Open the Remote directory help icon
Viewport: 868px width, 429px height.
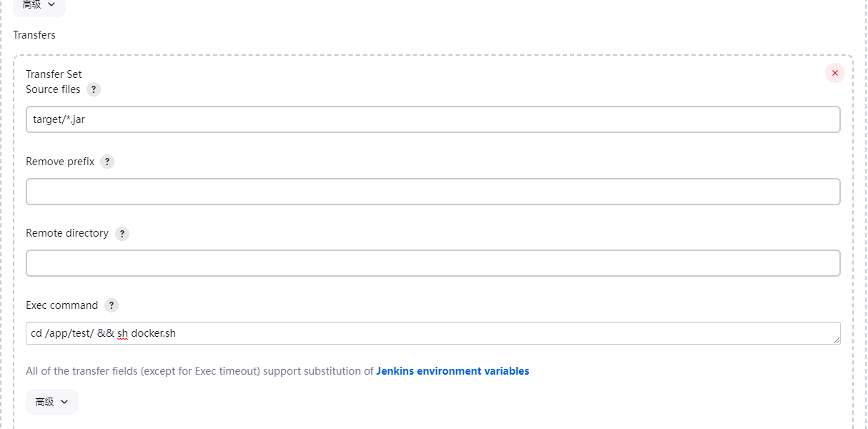tap(122, 234)
